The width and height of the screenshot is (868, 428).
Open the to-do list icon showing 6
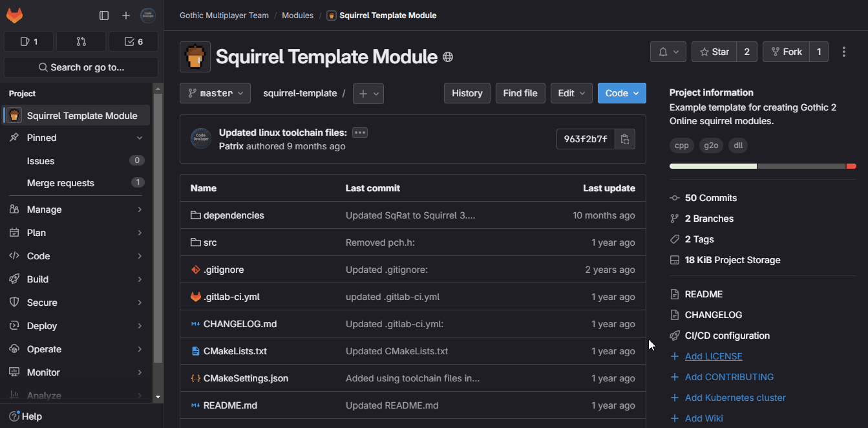point(133,41)
